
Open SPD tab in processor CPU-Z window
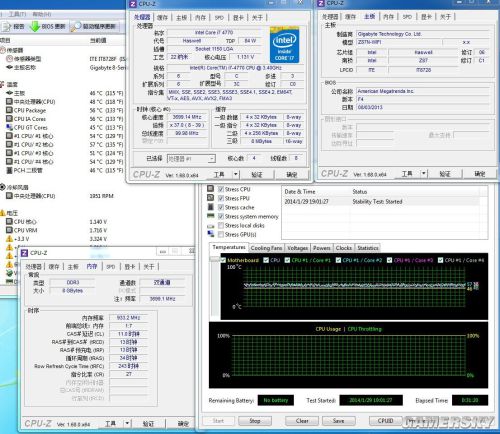click(219, 17)
